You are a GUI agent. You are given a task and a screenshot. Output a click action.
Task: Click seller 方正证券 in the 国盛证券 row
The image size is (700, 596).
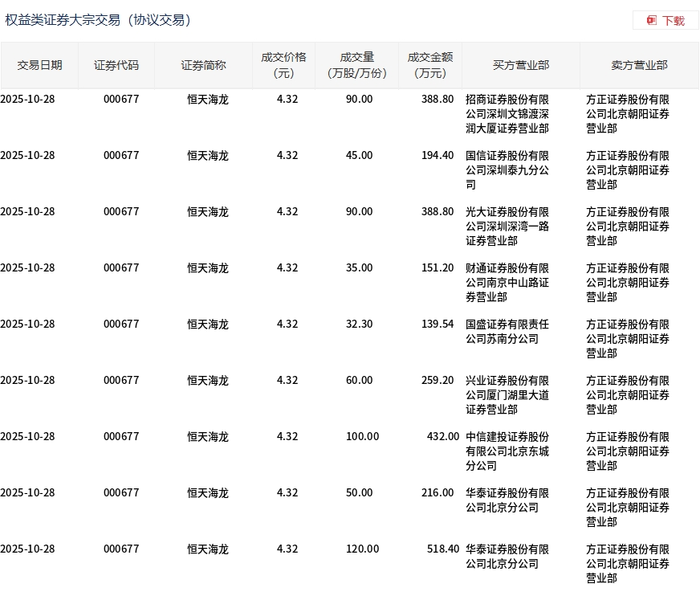627,339
